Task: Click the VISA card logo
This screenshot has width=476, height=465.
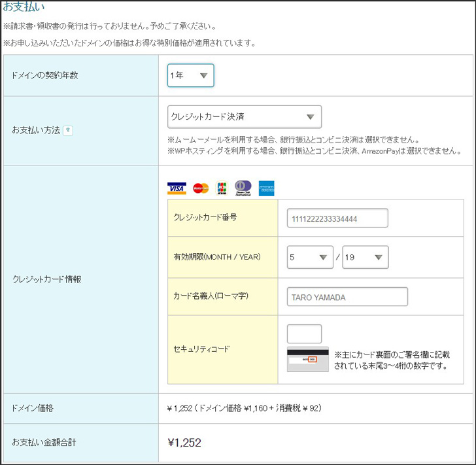Action: 177,188
